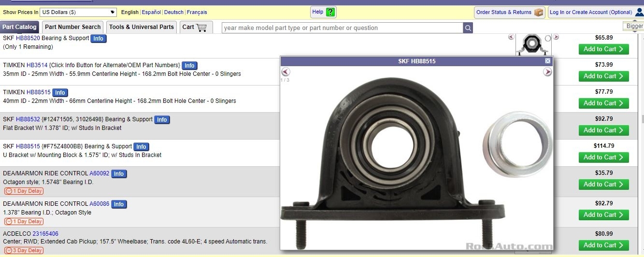644x257 pixels.
Task: Open part number link A60086
Action: (x=100, y=204)
